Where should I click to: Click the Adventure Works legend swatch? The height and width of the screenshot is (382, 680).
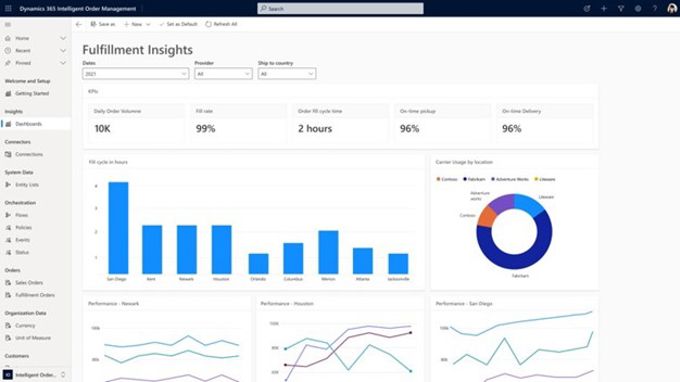coord(493,179)
